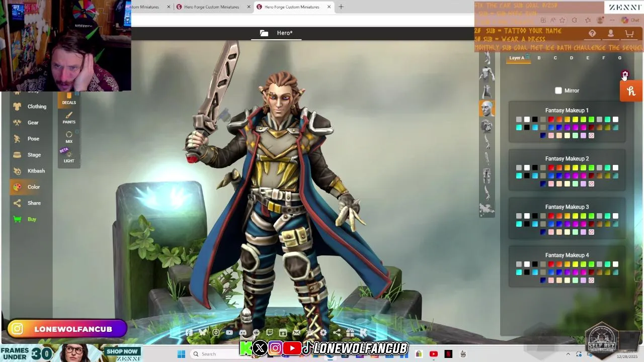Open the Gear menu
Viewport: 644px width, 362px height.
click(x=31, y=123)
